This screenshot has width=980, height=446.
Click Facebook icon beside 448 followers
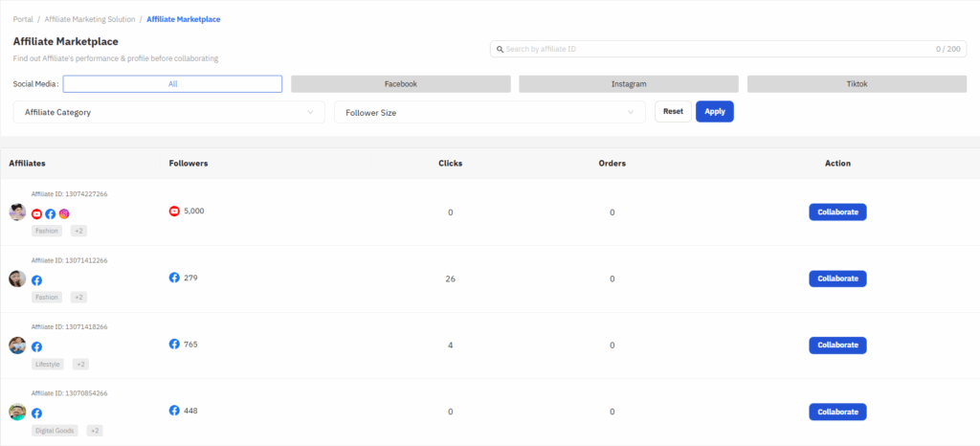(174, 411)
